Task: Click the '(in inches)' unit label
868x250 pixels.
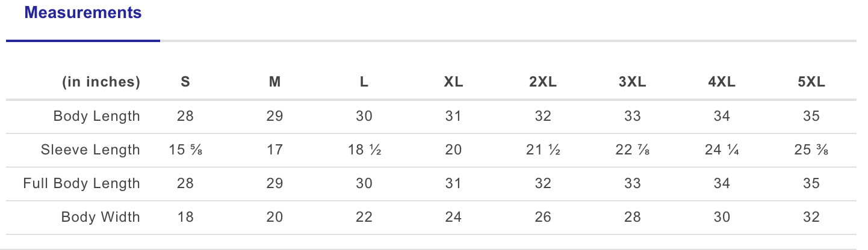Action: coord(101,82)
